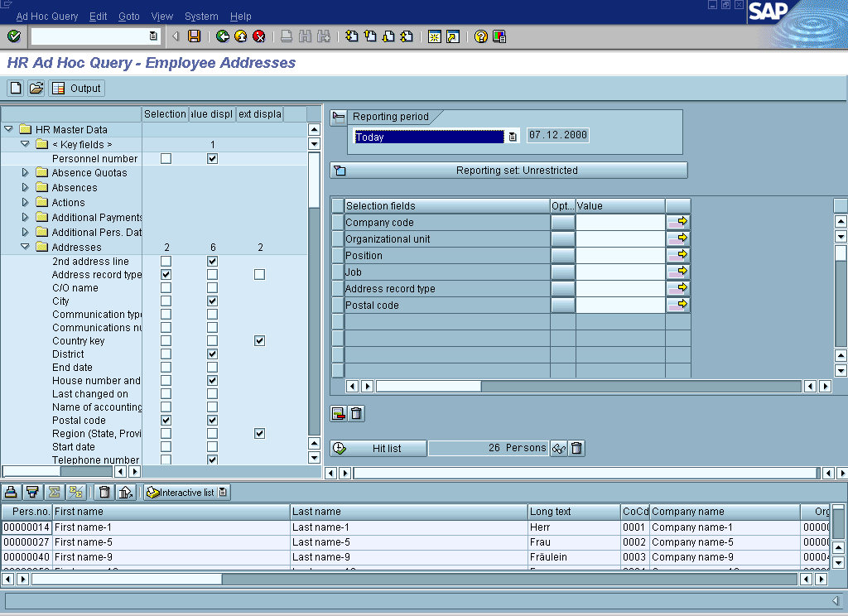Click the yellow Exit arrow icon
Screen dimensions: 848x616
click(241, 36)
